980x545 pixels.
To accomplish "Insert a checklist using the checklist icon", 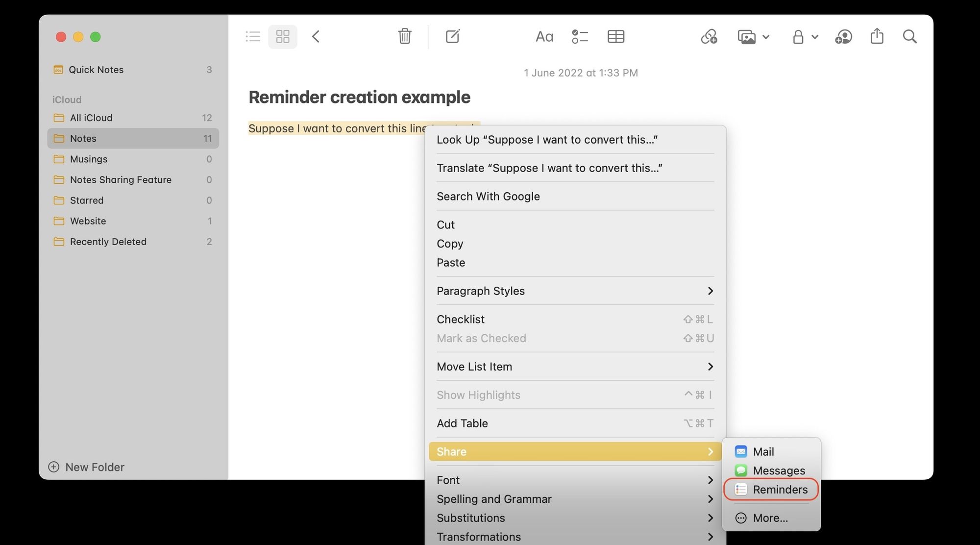I will (x=580, y=36).
